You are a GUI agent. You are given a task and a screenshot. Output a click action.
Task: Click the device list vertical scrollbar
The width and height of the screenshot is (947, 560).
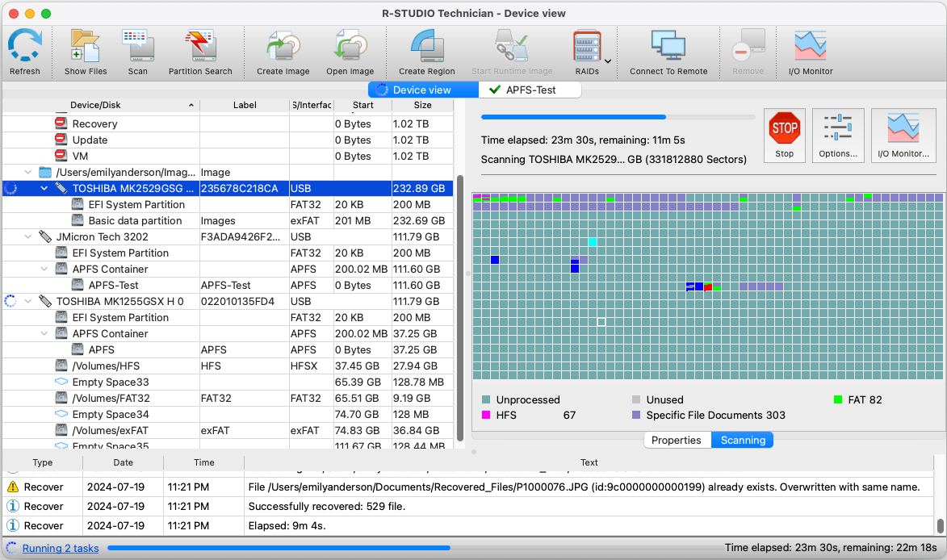460,307
